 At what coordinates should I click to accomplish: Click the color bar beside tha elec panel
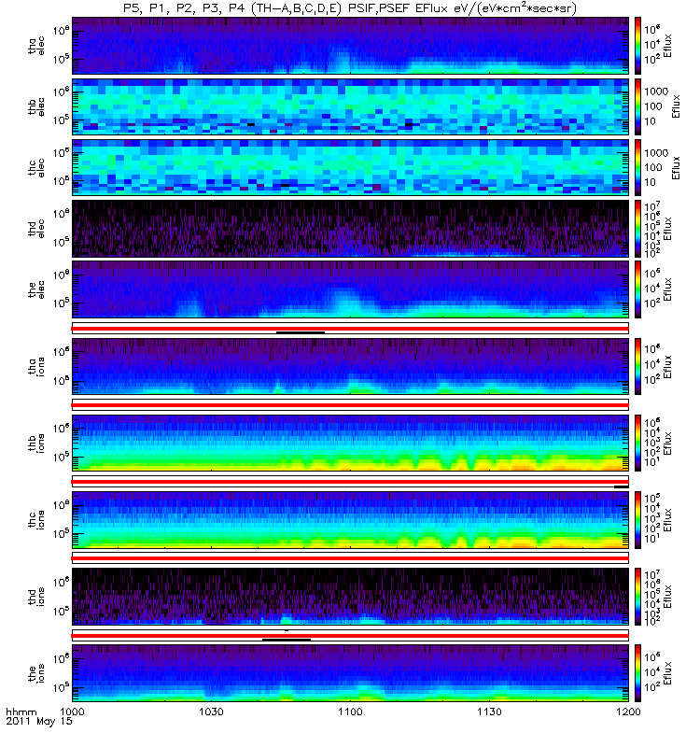pyautogui.click(x=637, y=46)
